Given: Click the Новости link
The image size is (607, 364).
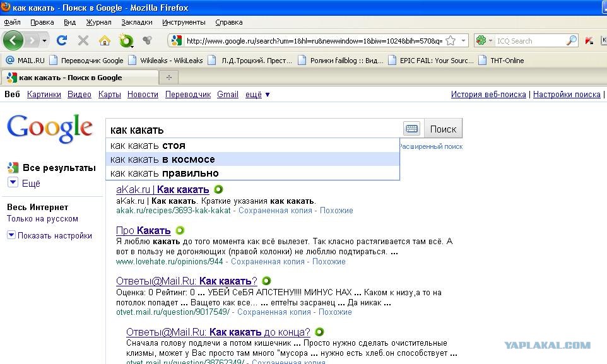Looking at the screenshot, I should click(143, 94).
